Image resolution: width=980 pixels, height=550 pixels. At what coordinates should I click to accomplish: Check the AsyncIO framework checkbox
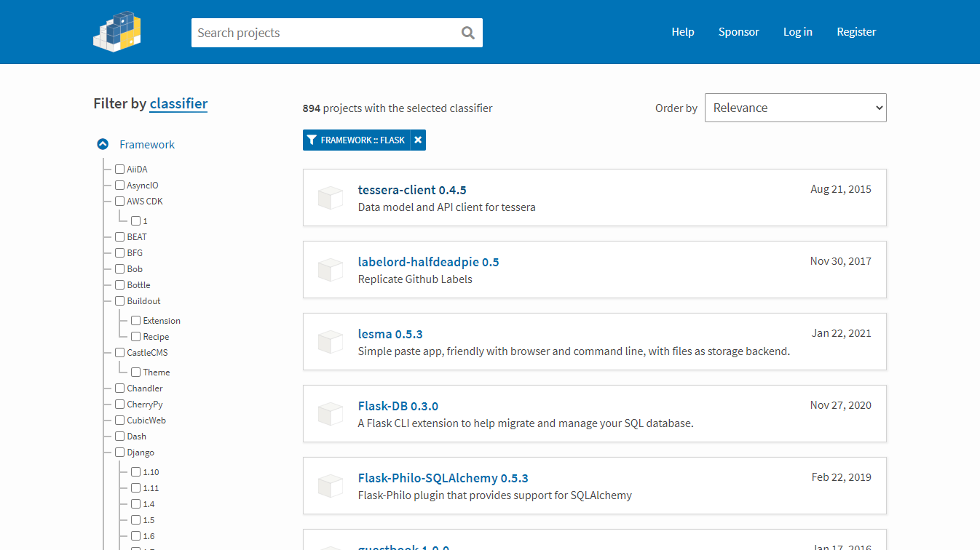pos(119,185)
